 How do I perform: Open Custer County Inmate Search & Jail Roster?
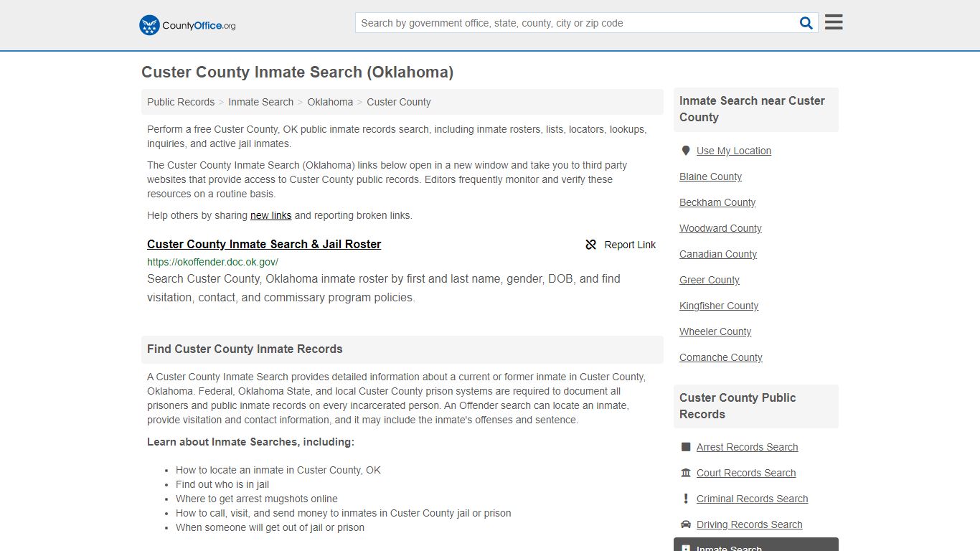(x=264, y=244)
